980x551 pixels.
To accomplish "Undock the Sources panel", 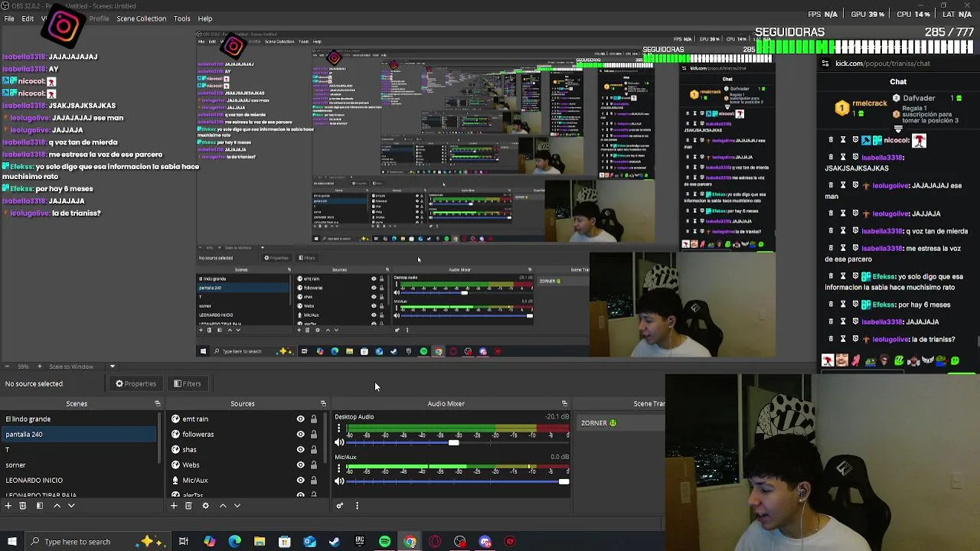I will pyautogui.click(x=323, y=403).
